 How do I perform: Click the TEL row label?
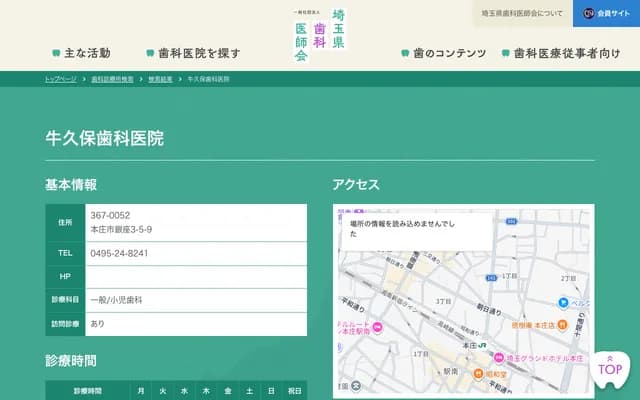tap(65, 253)
